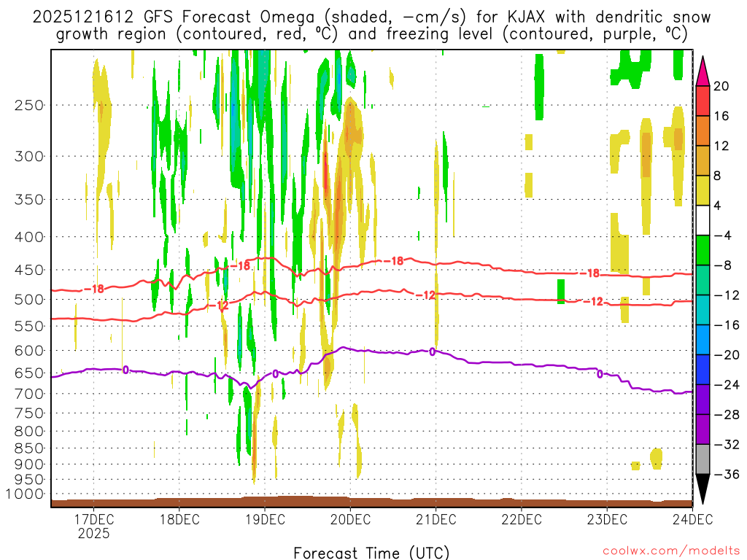Select the 19DEC time axis label
Screen dimensions: 747x560
tap(265, 519)
